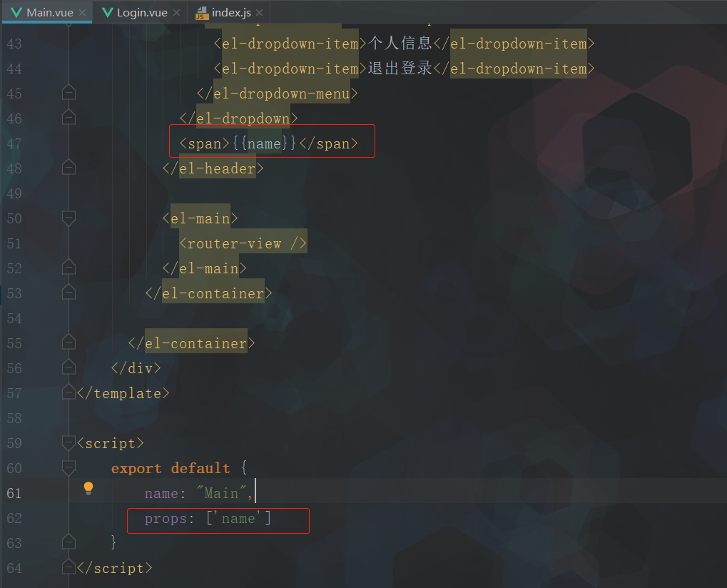Viewport: 727px width, 588px height.
Task: Click line number 61 in gutter
Action: click(14, 493)
